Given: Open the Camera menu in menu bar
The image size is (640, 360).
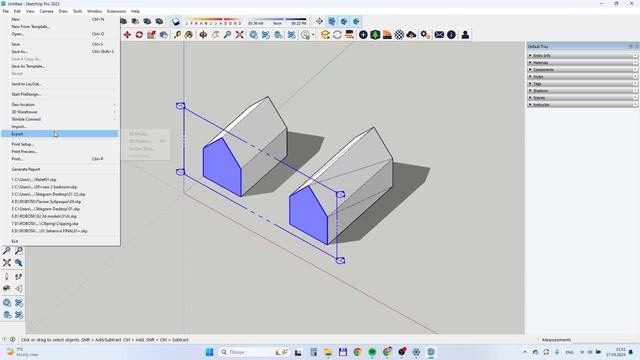Looking at the screenshot, I should tap(47, 11).
